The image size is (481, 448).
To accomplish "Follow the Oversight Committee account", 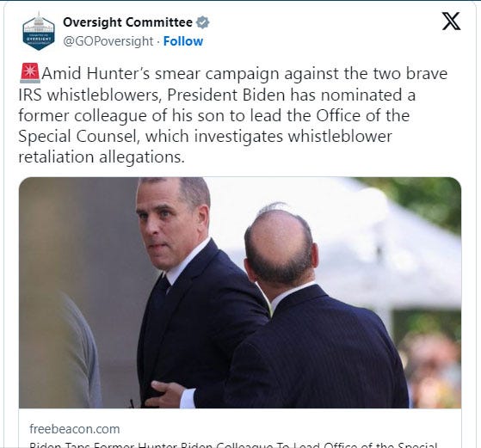I will pyautogui.click(x=183, y=41).
